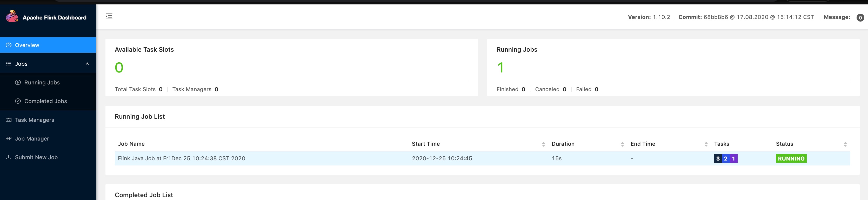Screen dimensions: 868x200
Task: Click the Task Managers sidebar icon
Action: 9,120
